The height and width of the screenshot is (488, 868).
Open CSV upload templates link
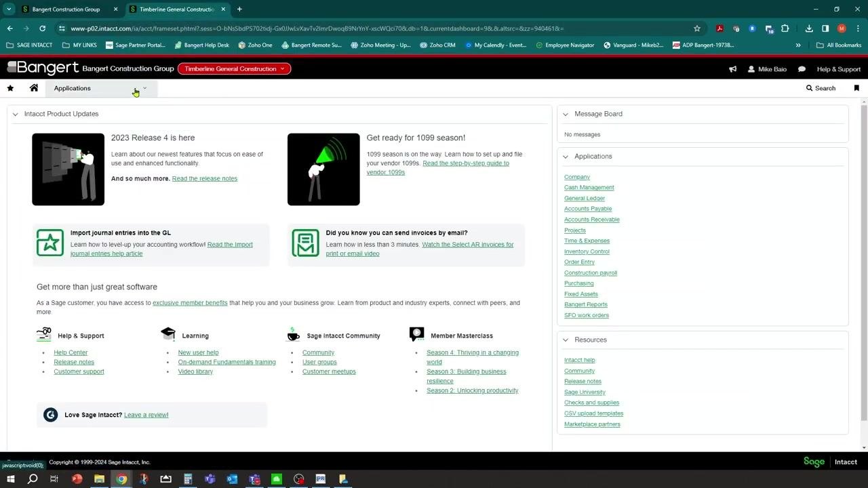(593, 413)
